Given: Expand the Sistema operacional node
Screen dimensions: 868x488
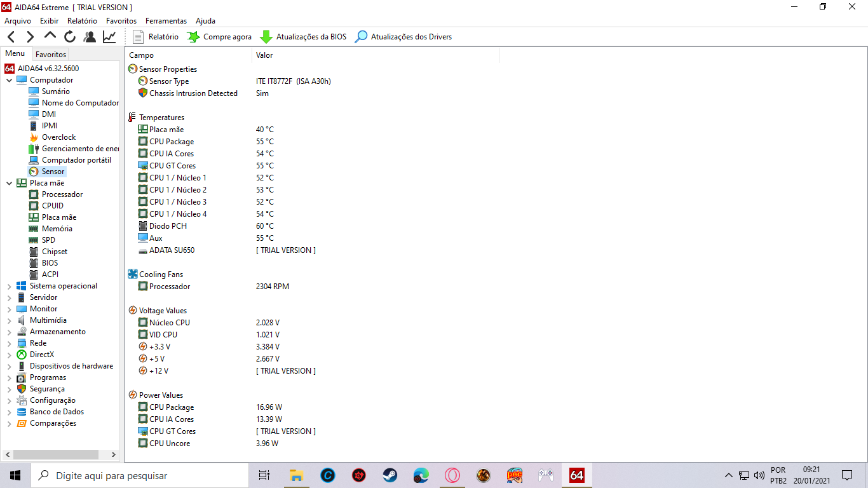Looking at the screenshot, I should [9, 286].
